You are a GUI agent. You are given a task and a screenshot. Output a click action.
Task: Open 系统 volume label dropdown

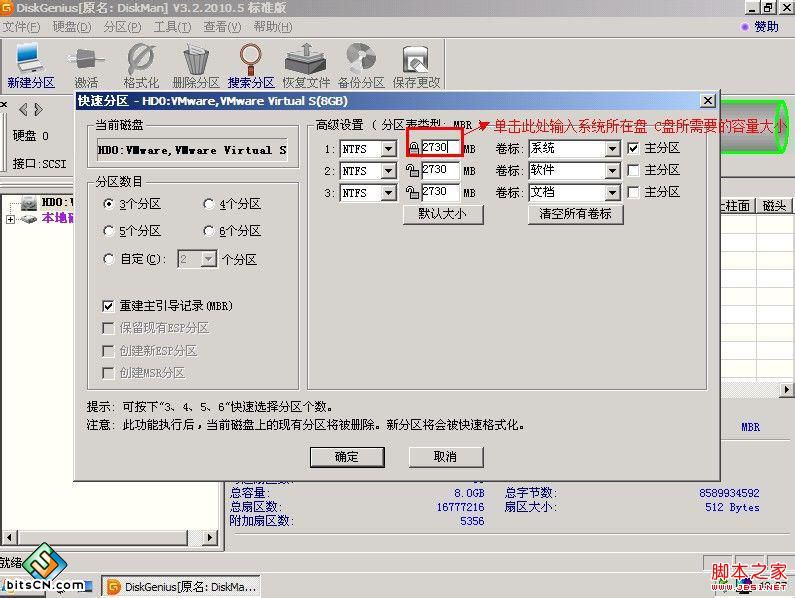pos(612,149)
